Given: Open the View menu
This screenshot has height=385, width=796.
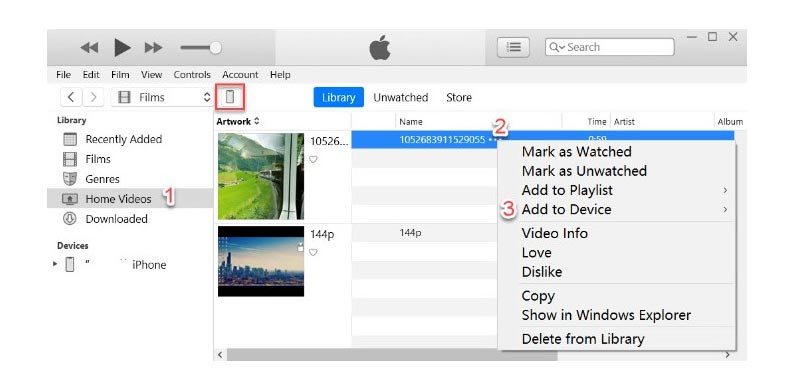Looking at the screenshot, I should click(x=151, y=75).
